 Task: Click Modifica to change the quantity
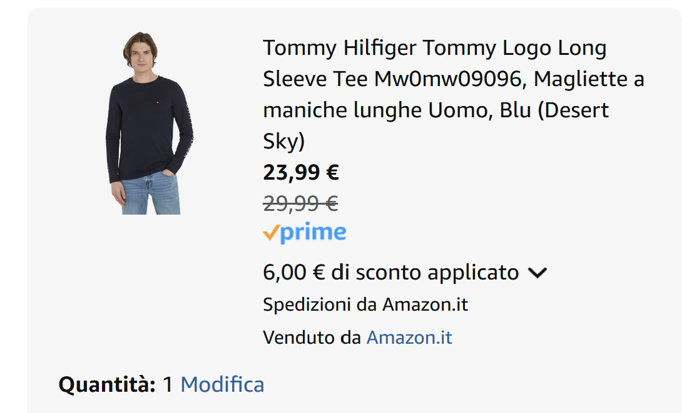[222, 384]
